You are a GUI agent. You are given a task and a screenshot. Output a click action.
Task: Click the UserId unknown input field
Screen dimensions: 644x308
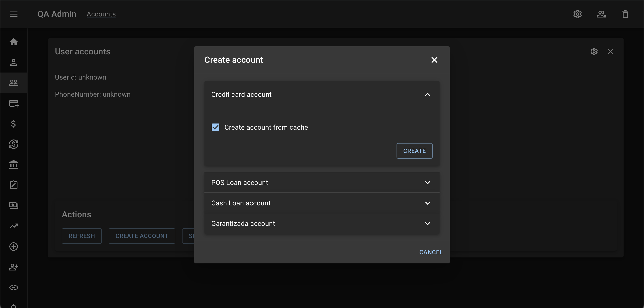(x=80, y=77)
